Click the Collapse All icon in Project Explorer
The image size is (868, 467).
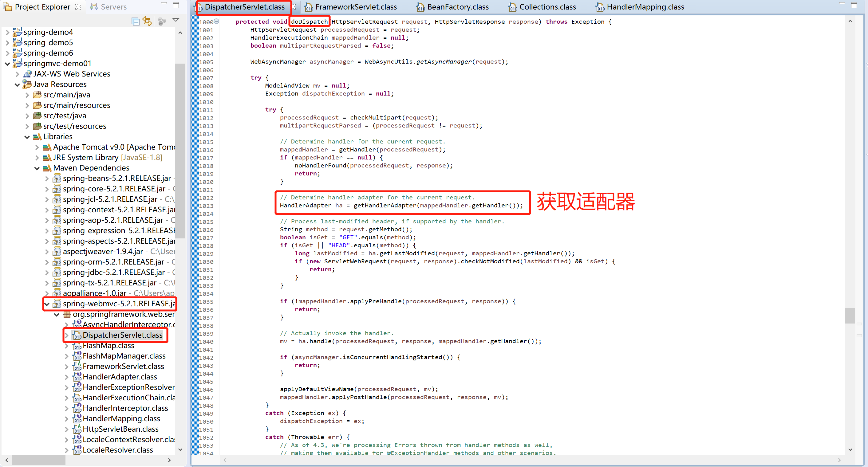(136, 22)
